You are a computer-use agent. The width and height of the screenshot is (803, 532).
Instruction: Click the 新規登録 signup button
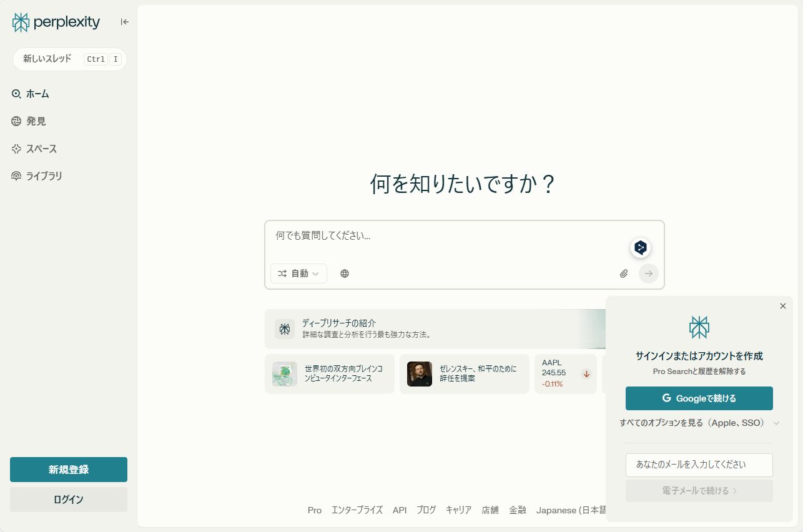pyautogui.click(x=68, y=469)
